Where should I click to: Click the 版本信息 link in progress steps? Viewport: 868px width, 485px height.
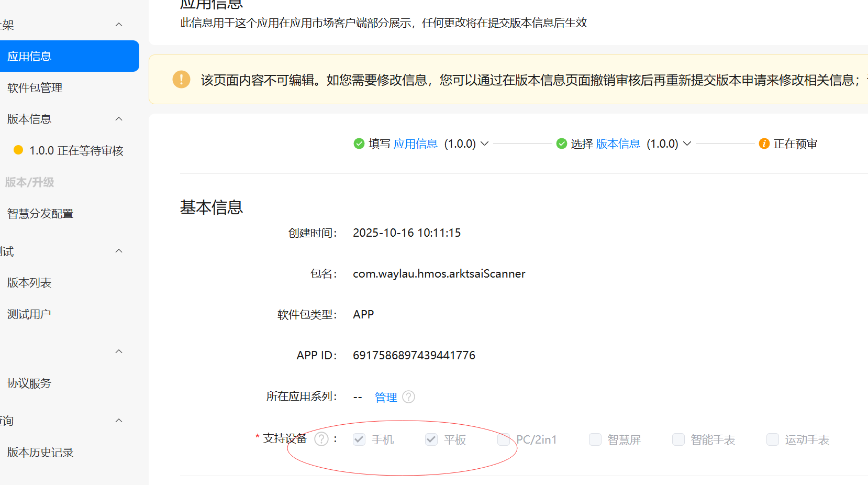(618, 144)
